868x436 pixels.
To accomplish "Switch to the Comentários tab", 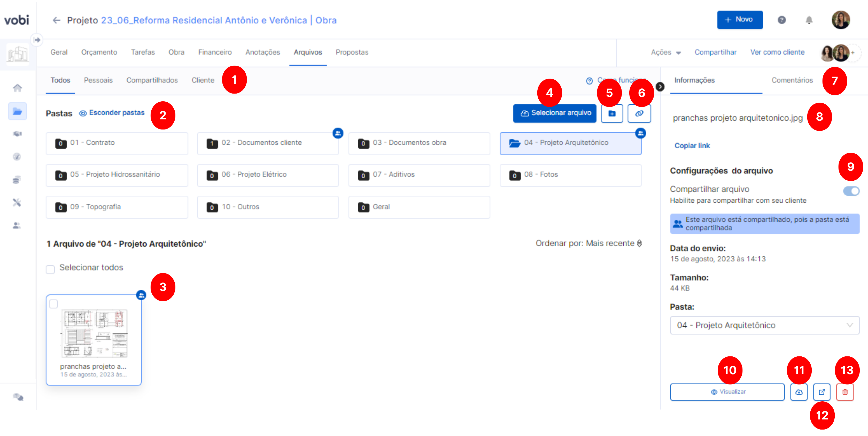I will click(x=792, y=80).
